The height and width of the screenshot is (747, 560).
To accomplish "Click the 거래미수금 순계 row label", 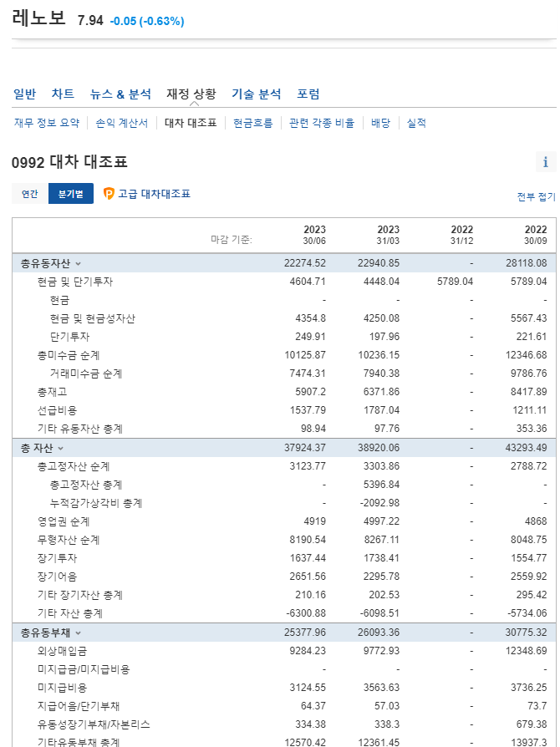I will click(86, 374).
